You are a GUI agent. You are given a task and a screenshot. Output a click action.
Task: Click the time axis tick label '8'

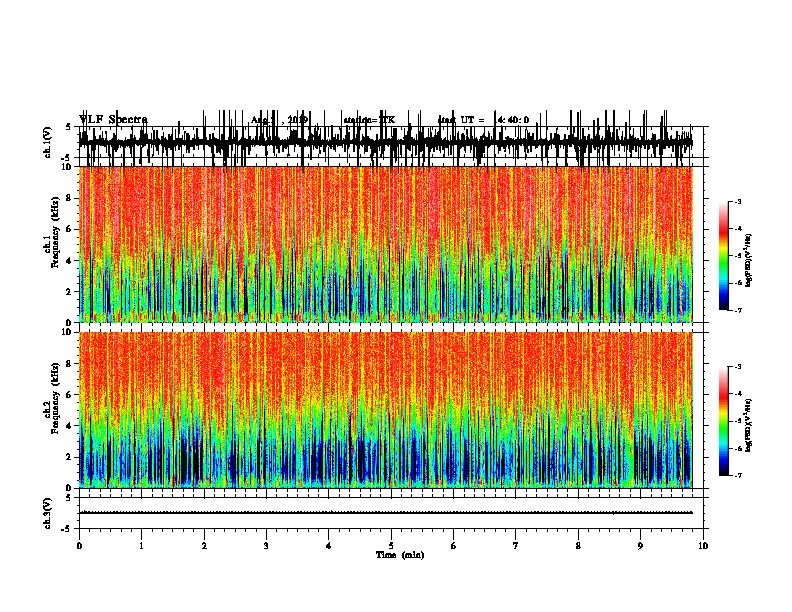coord(578,546)
